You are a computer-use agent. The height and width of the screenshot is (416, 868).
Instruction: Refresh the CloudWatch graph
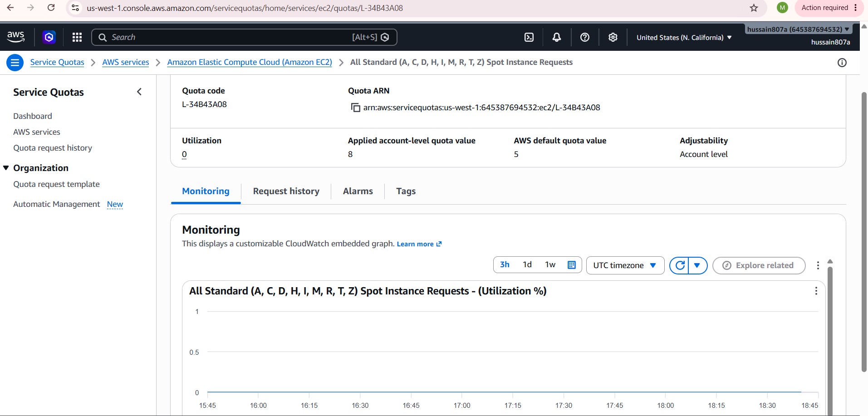pos(680,265)
